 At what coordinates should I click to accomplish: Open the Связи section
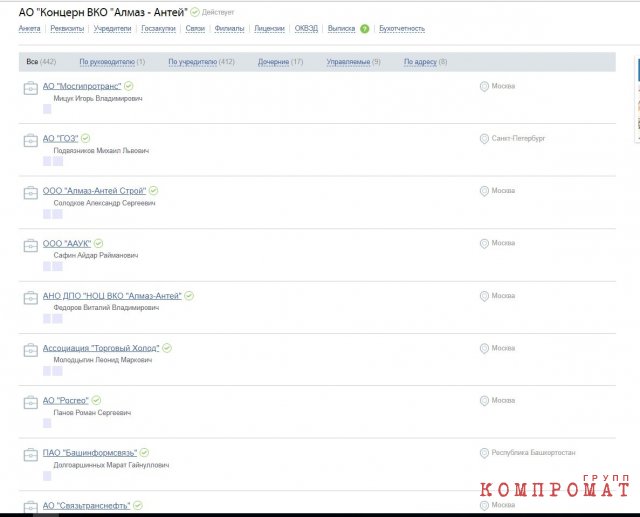click(x=195, y=29)
